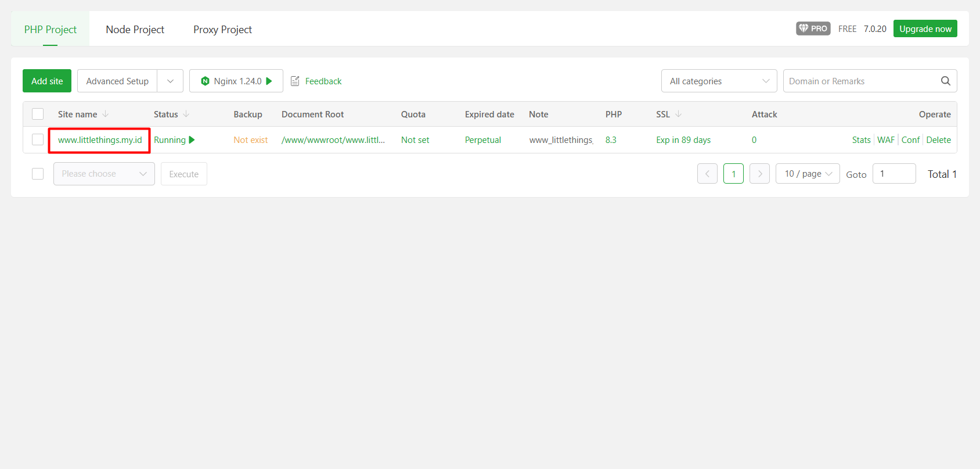The image size is (980, 469).
Task: Focus the Domain or Remarks search field
Action: pyautogui.click(x=859, y=81)
